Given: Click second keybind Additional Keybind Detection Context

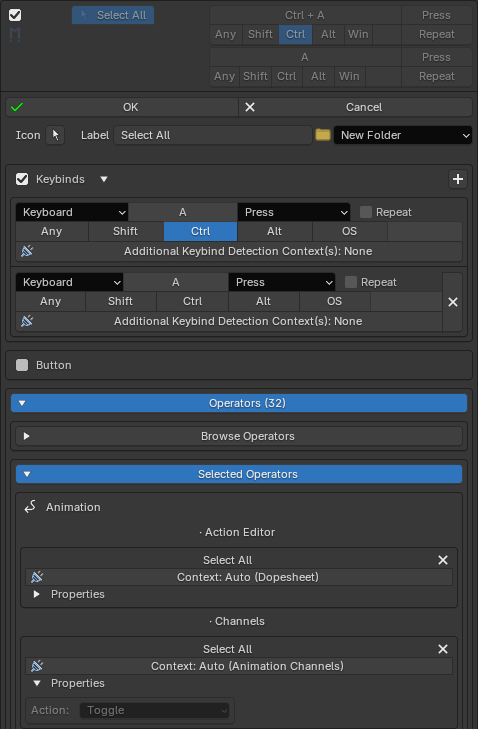Looking at the screenshot, I should click(229, 321).
